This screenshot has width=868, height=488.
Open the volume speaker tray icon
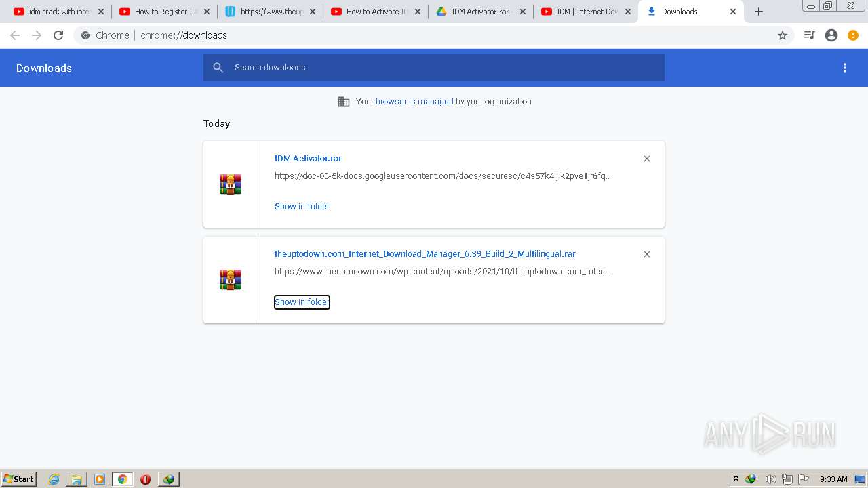click(x=770, y=479)
